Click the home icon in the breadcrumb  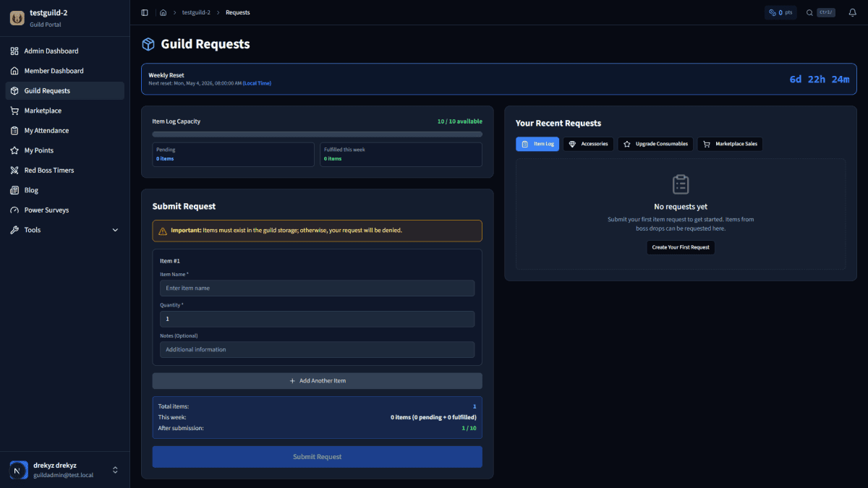[163, 12]
